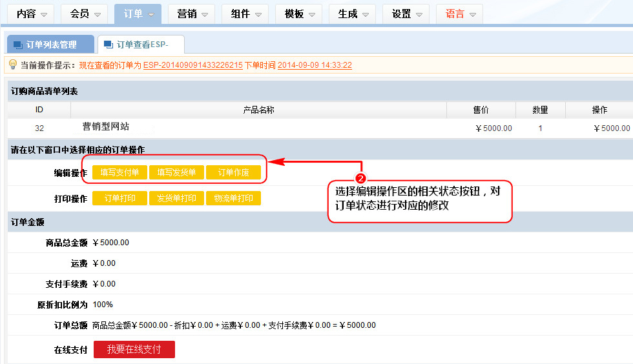Click the 营销 menu item
Viewport: 633px width, 364px height.
pyautogui.click(x=192, y=14)
